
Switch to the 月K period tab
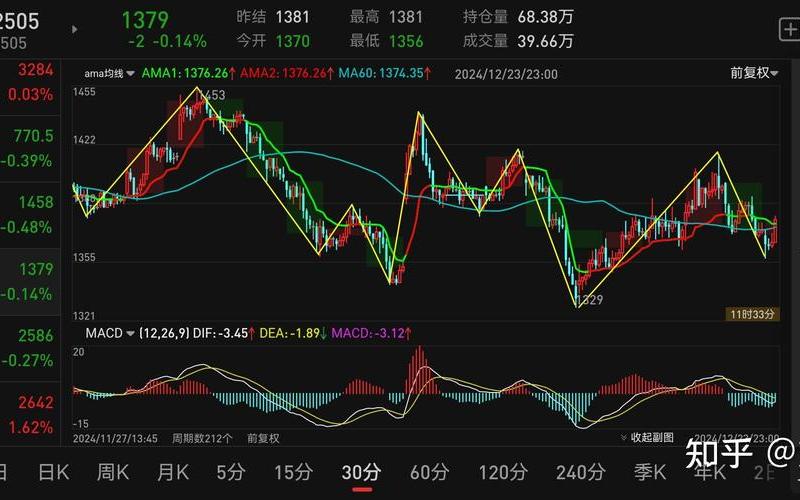[x=173, y=472]
